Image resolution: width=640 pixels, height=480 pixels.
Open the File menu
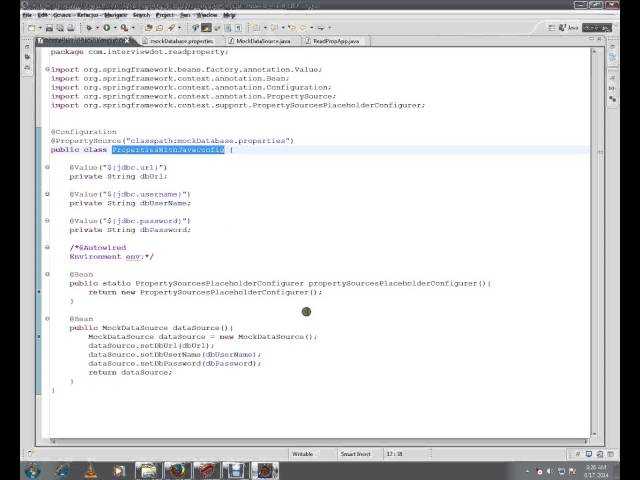pyautogui.click(x=27, y=15)
